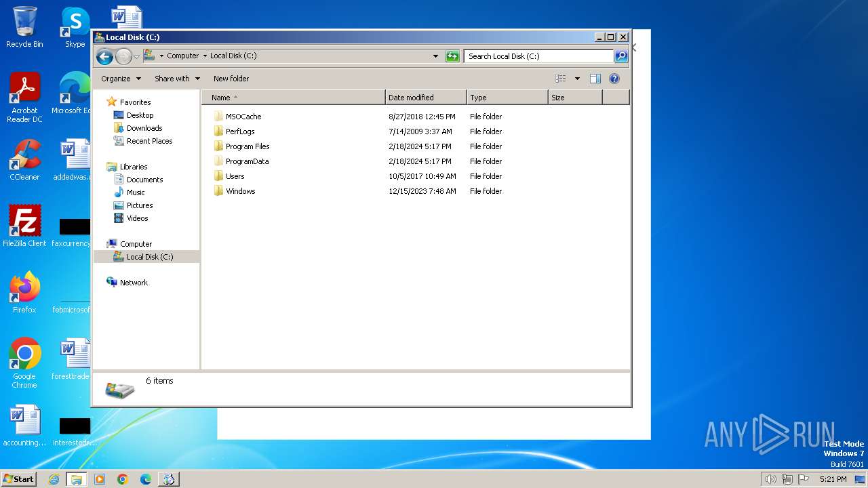Open the Pictures library
This screenshot has height=488, width=868.
pos(140,205)
